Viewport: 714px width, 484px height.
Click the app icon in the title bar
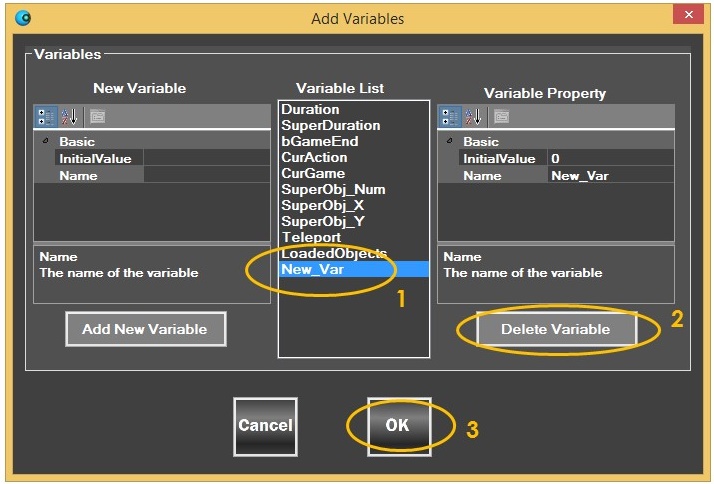click(24, 17)
